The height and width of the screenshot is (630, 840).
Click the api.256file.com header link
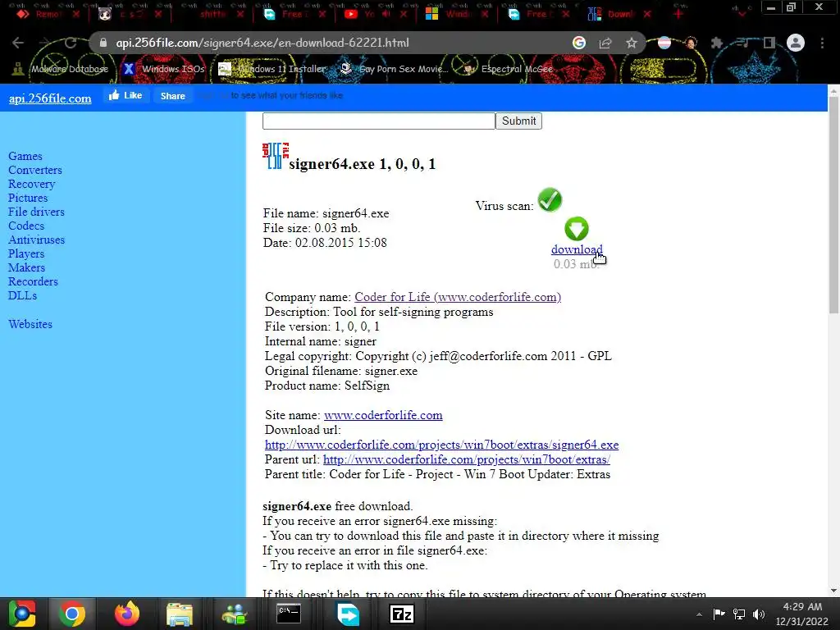coord(50,98)
